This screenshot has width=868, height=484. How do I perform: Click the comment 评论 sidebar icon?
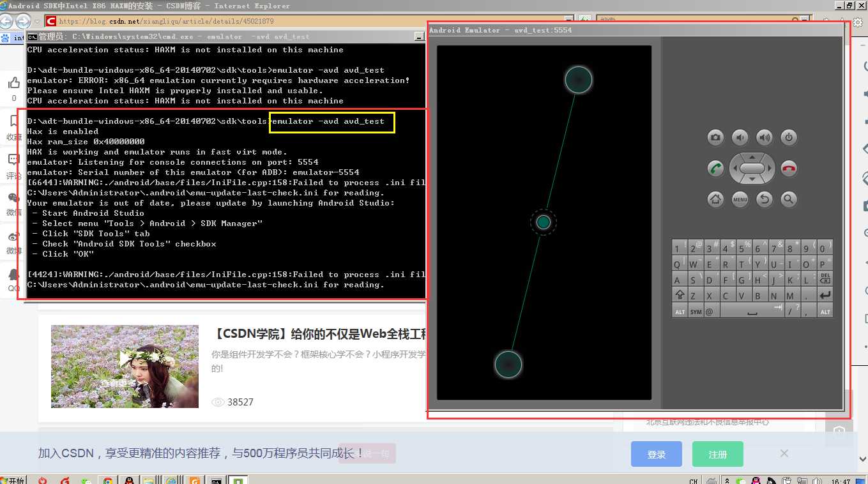click(14, 160)
